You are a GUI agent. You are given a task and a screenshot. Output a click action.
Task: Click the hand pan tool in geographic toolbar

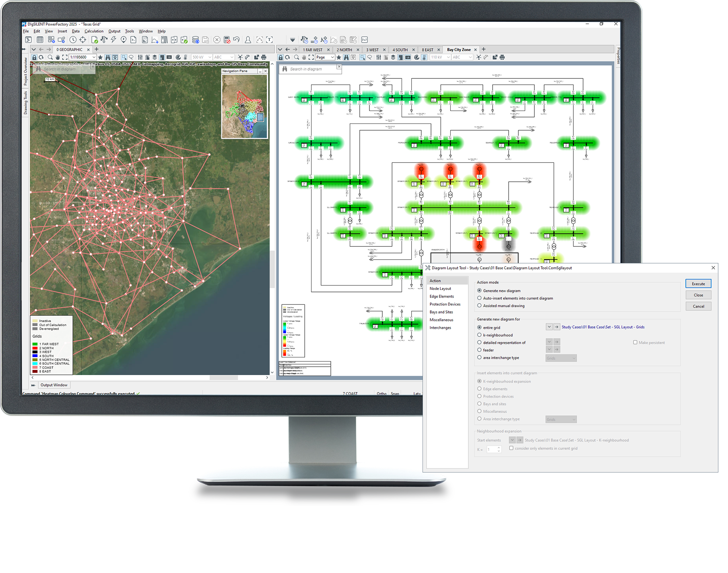coord(58,58)
